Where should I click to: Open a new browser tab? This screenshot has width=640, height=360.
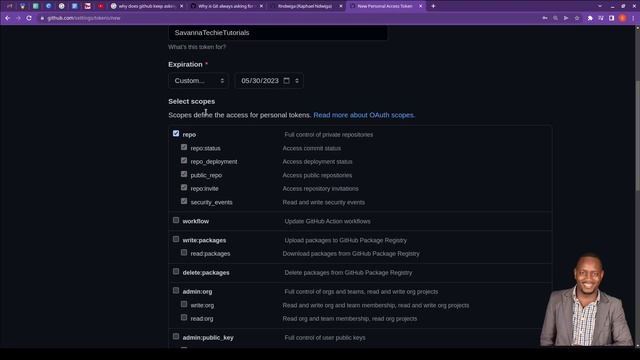click(x=433, y=6)
